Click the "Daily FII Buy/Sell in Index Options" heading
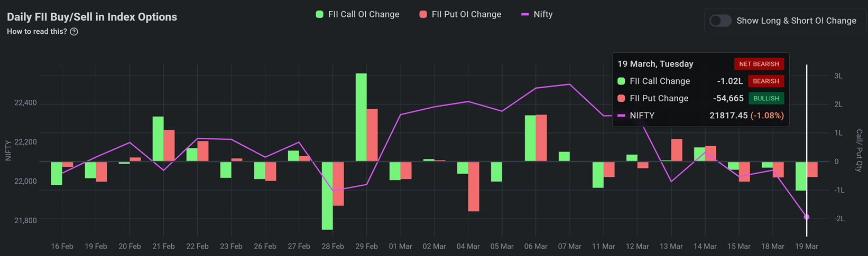 pos(92,17)
